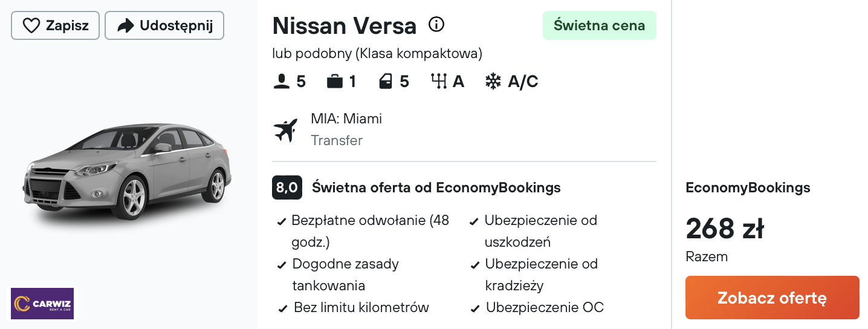Open the Zobacz ofertę button

tap(772, 298)
